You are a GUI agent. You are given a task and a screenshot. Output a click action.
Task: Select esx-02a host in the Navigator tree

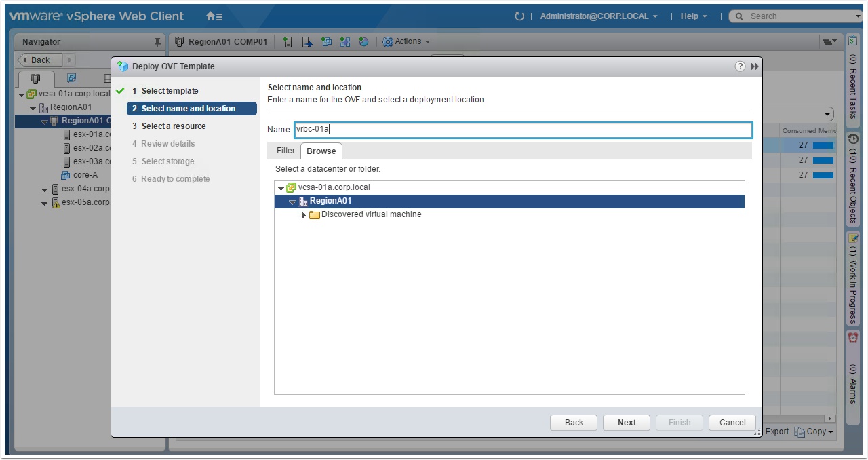coord(92,148)
